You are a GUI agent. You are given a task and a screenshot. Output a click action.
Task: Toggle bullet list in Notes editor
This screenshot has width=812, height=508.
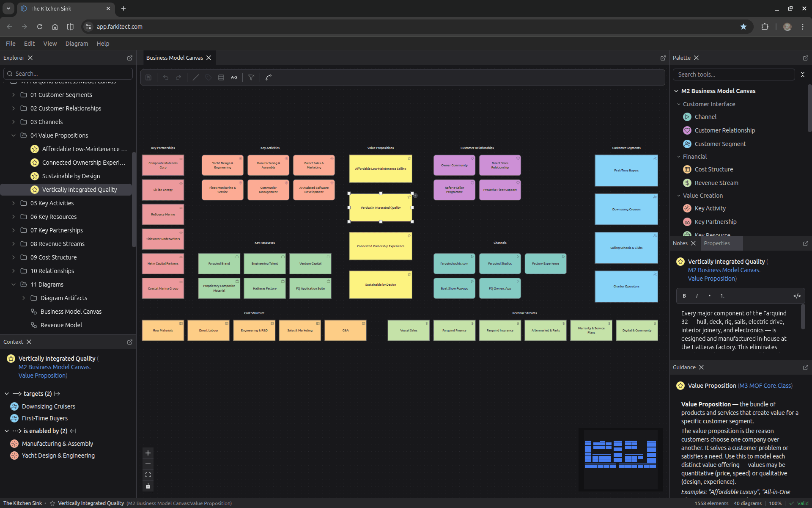coord(710,296)
